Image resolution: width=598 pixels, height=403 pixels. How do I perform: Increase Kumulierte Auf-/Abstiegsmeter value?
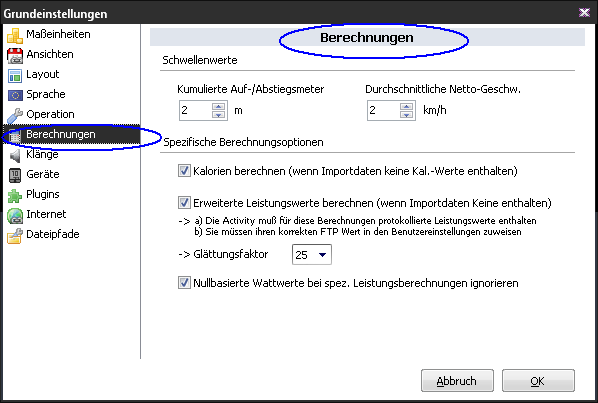click(x=219, y=106)
